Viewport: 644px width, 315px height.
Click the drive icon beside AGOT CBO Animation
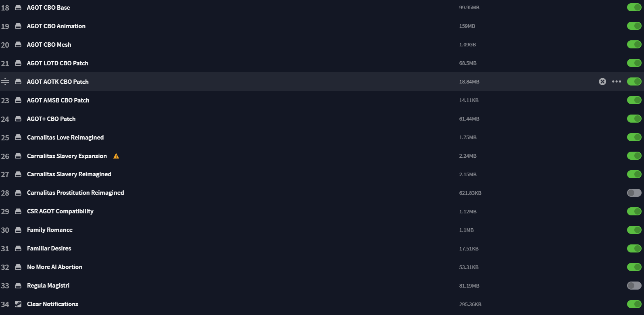(x=18, y=26)
